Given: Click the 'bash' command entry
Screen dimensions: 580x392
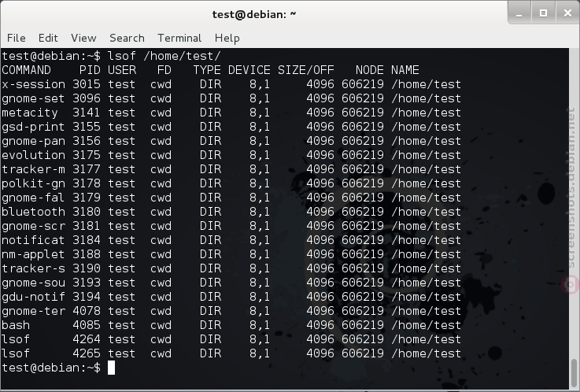Looking at the screenshot, I should pyautogui.click(x=16, y=325).
